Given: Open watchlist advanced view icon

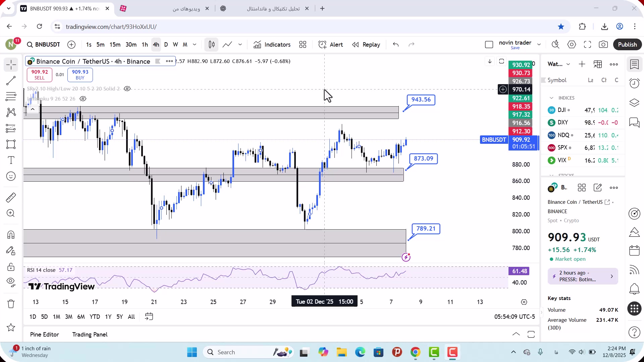Looking at the screenshot, I should (598, 64).
